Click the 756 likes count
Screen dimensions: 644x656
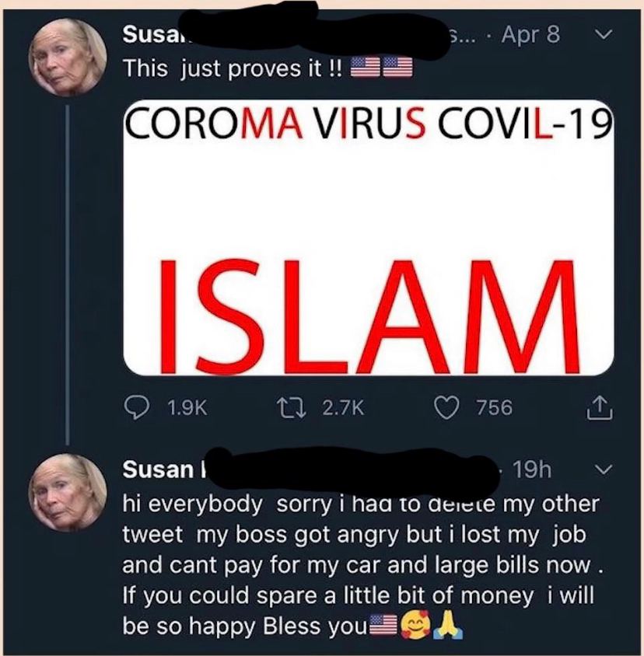coord(494,408)
